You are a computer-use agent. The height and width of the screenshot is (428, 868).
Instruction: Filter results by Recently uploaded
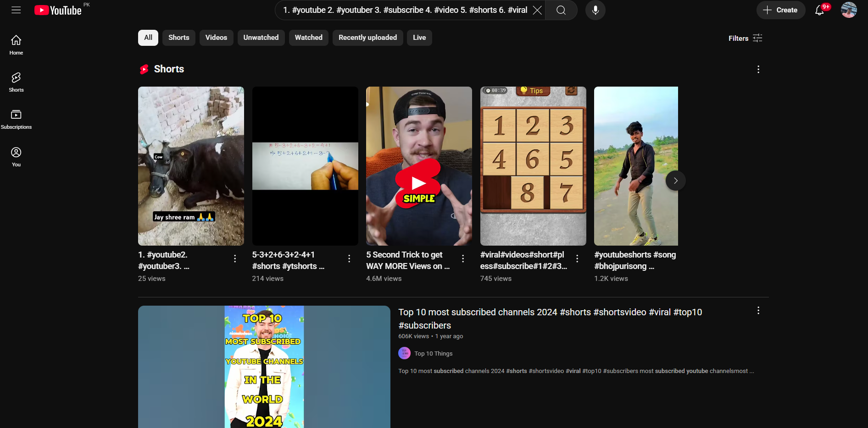point(367,38)
